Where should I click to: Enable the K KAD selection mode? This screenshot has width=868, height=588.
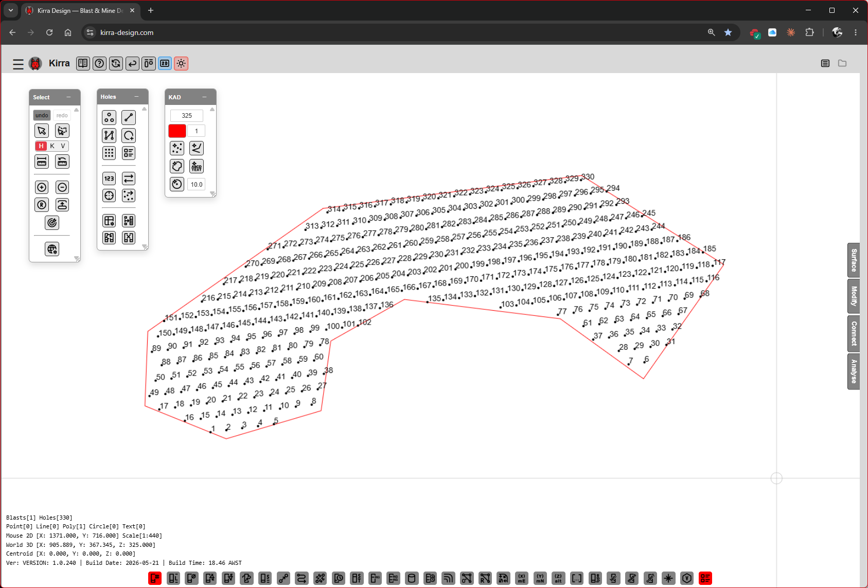pos(52,146)
